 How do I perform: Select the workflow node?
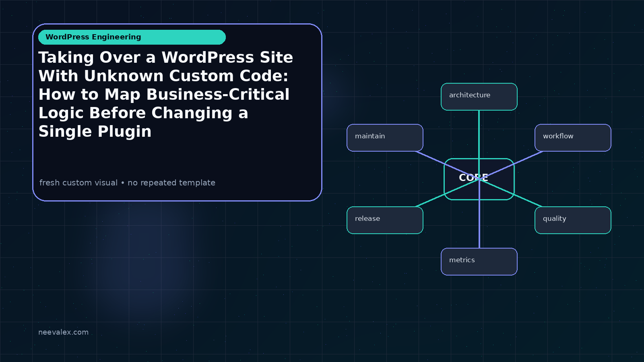(x=573, y=138)
